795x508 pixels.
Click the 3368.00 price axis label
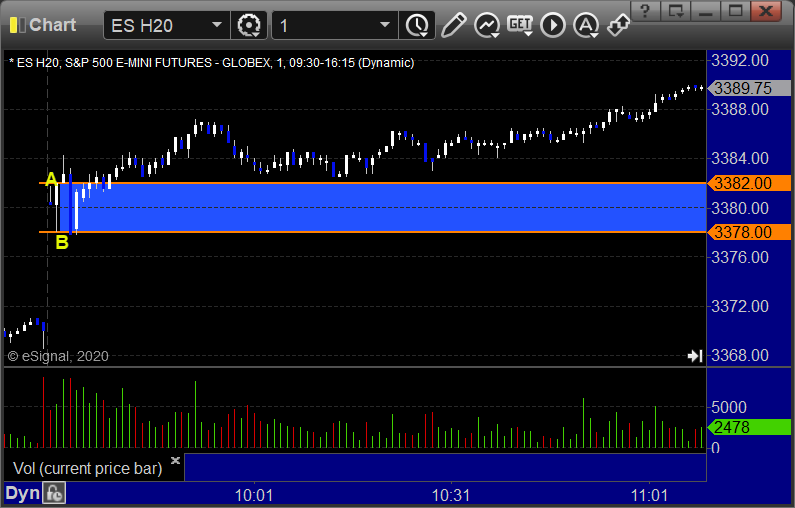pyautogui.click(x=740, y=355)
